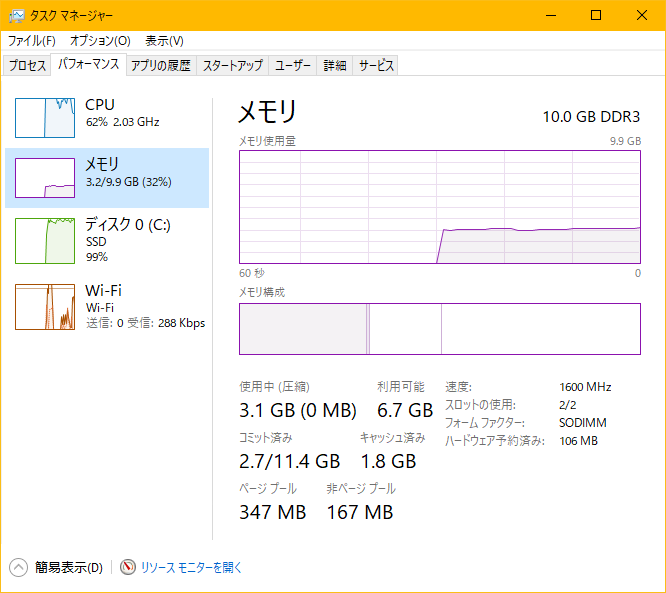Viewport: 666px width, 593px height.
Task: Switch to the スタートアップ tab
Action: coord(233,65)
